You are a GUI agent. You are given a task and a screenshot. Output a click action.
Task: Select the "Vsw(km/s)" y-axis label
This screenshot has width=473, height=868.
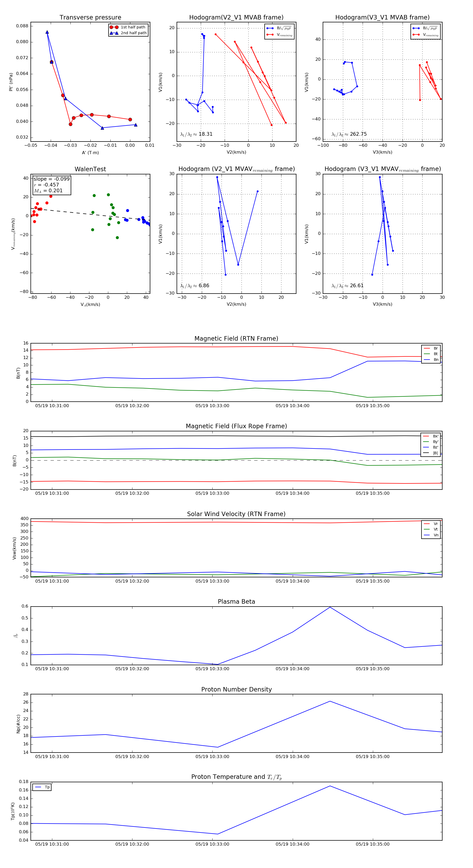[x=14, y=548]
